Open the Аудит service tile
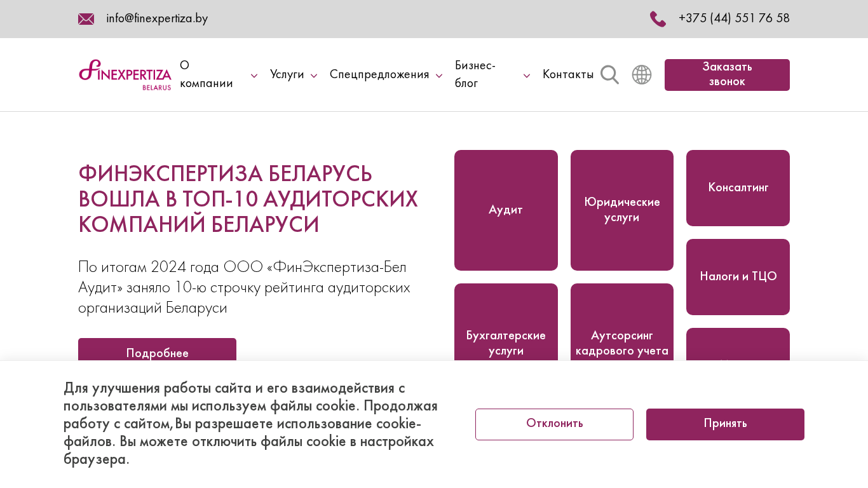This screenshot has width=868, height=488. [x=506, y=210]
